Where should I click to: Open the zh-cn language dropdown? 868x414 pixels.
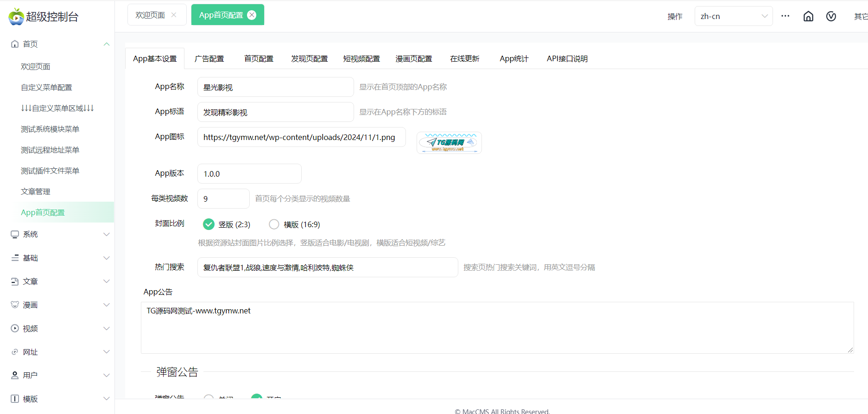tap(733, 16)
